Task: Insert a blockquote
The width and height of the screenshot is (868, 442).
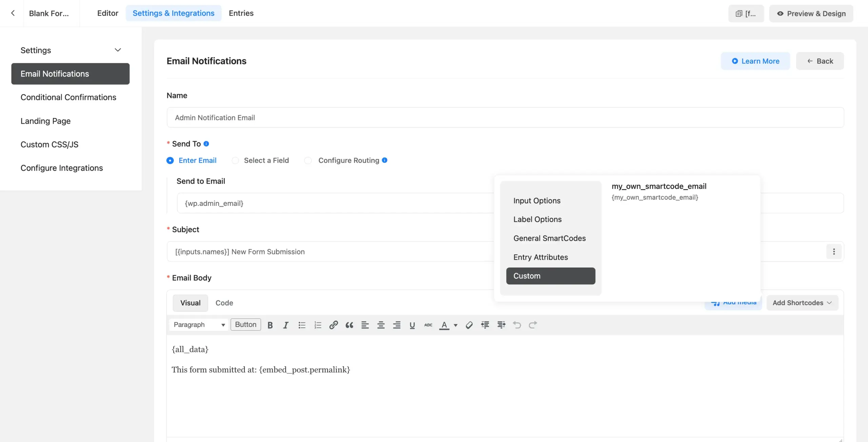Action: point(349,325)
